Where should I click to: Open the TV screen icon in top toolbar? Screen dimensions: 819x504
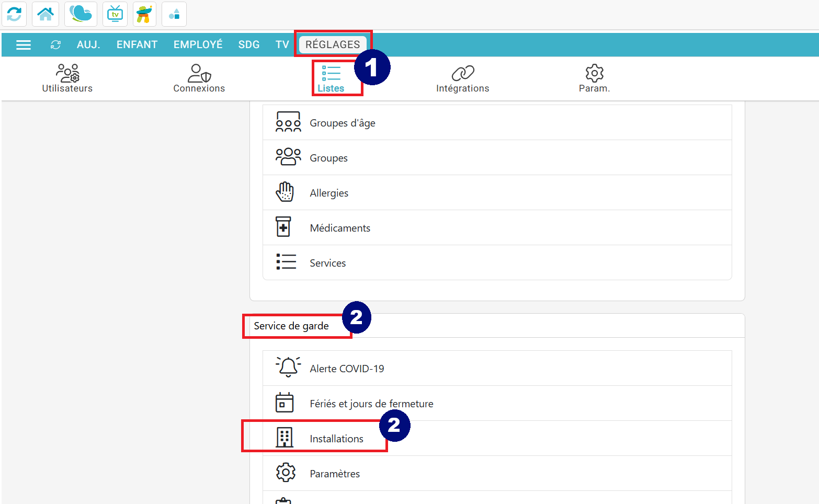click(115, 14)
